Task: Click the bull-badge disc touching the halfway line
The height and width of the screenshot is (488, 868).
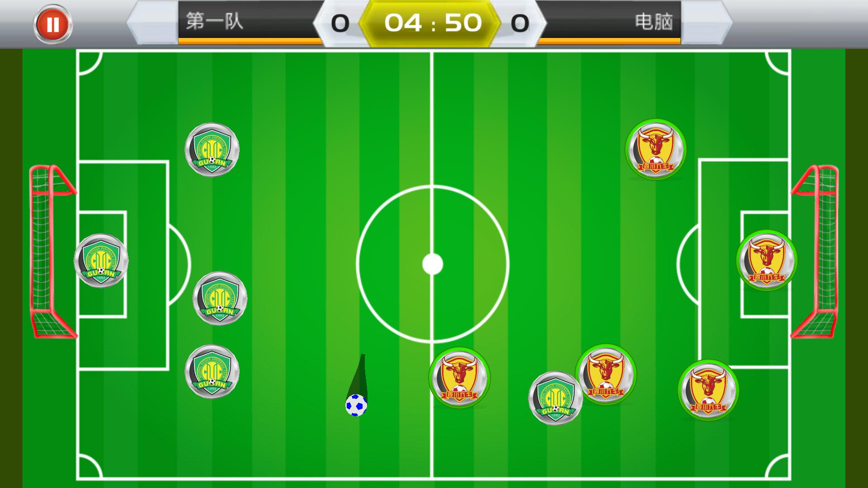Action: point(459,377)
